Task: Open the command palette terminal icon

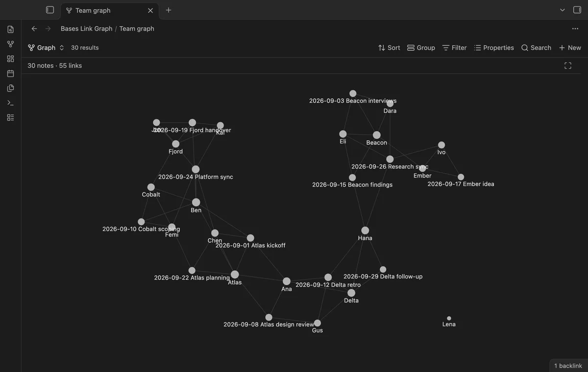Action: [10, 103]
